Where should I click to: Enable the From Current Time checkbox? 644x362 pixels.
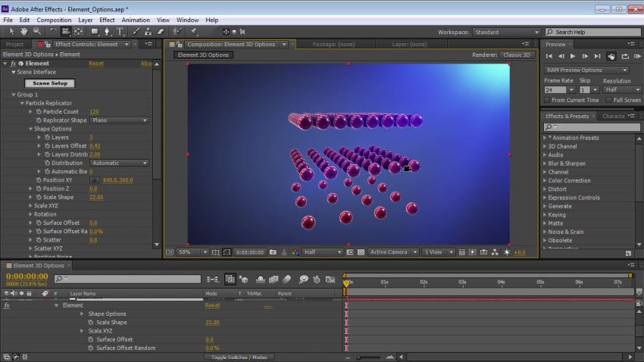[x=547, y=100]
